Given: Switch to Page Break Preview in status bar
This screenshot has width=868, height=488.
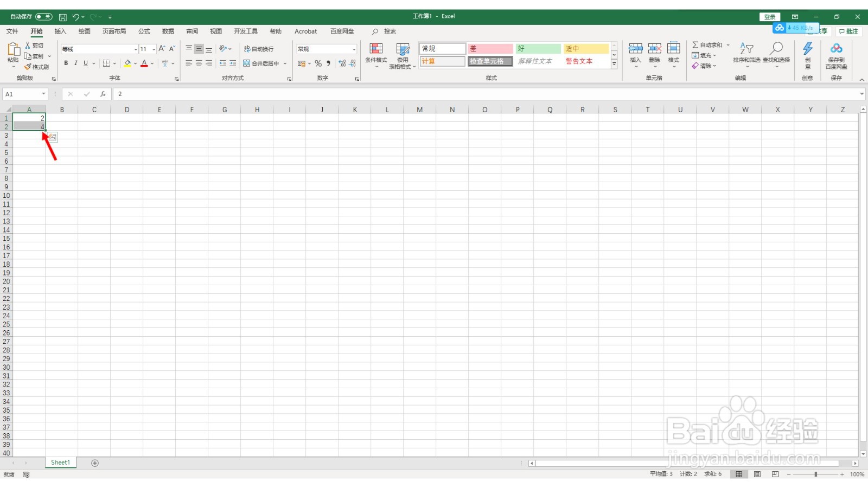Looking at the screenshot, I should click(775, 474).
